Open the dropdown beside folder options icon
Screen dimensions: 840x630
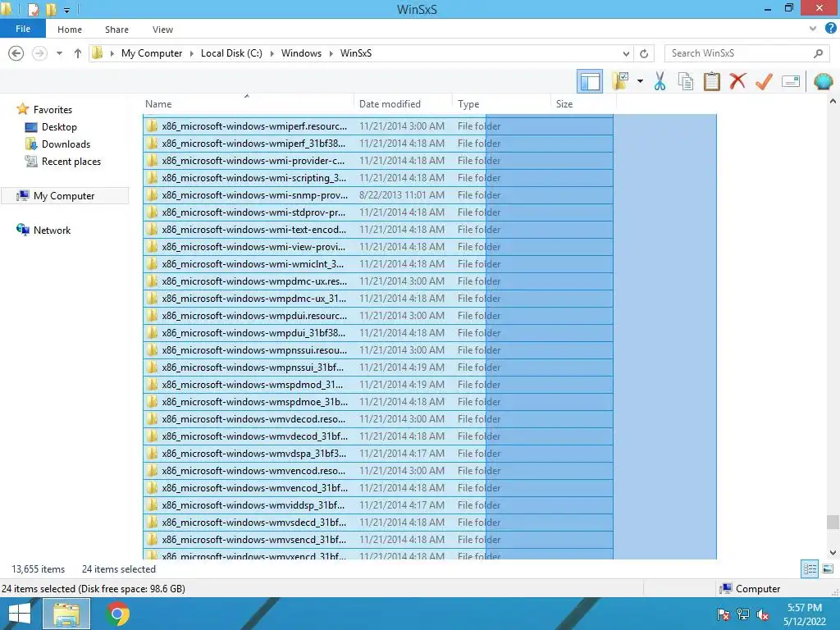(640, 81)
